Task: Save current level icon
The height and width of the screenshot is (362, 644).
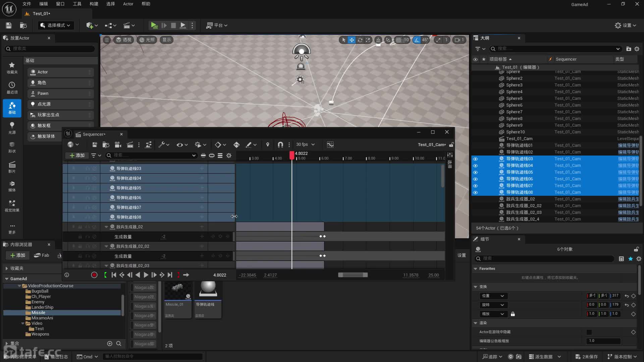Action: 9,25
